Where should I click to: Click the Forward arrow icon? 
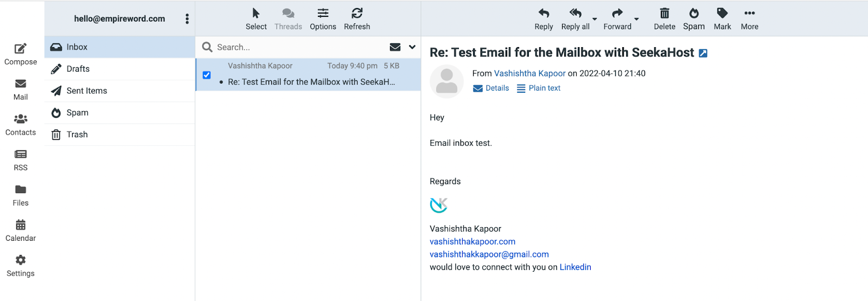(x=617, y=14)
